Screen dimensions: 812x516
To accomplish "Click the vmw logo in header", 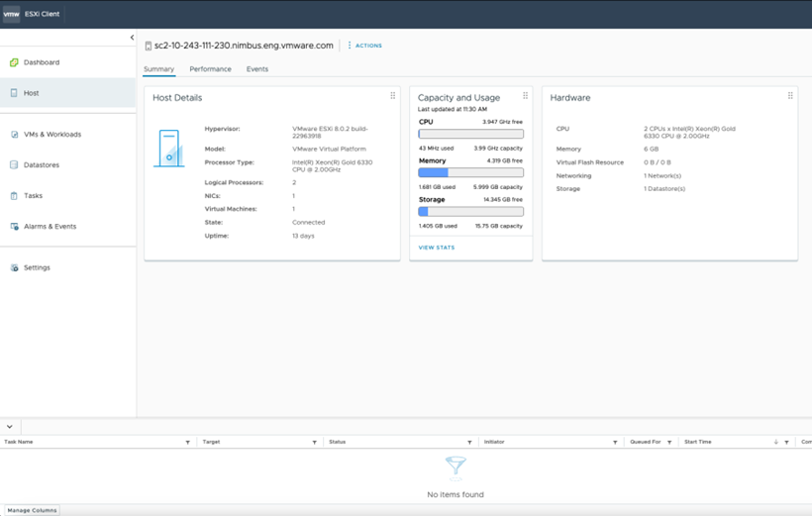I will [11, 14].
